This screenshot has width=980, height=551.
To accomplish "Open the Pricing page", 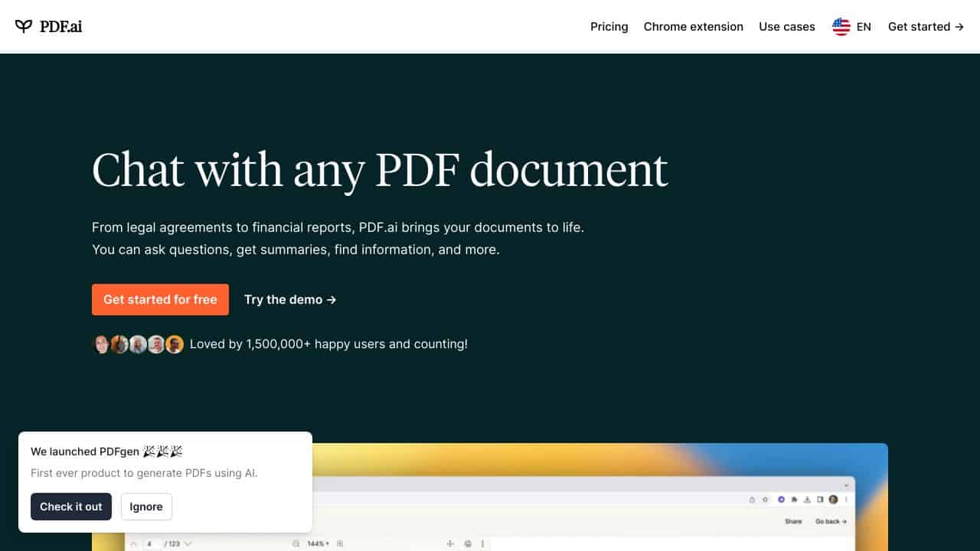I will 609,27.
